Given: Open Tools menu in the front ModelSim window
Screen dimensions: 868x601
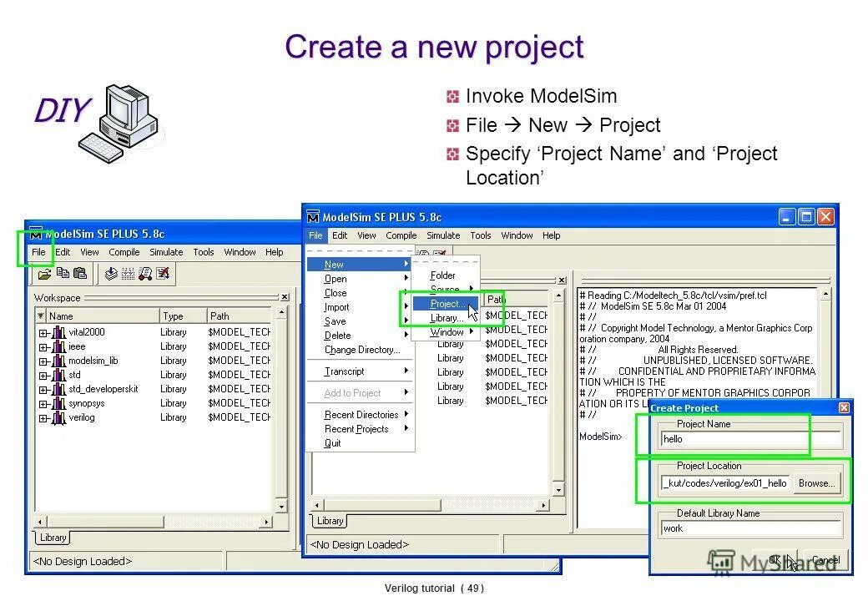Looking at the screenshot, I should [481, 235].
